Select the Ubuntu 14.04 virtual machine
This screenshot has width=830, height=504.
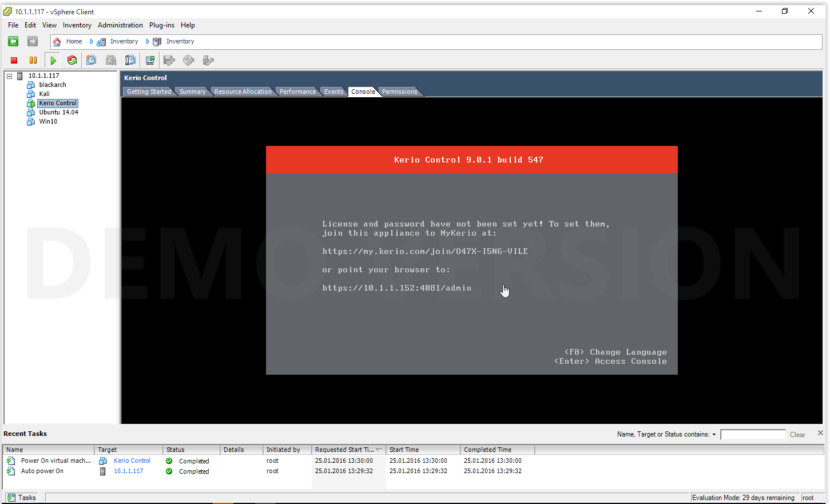pos(58,112)
